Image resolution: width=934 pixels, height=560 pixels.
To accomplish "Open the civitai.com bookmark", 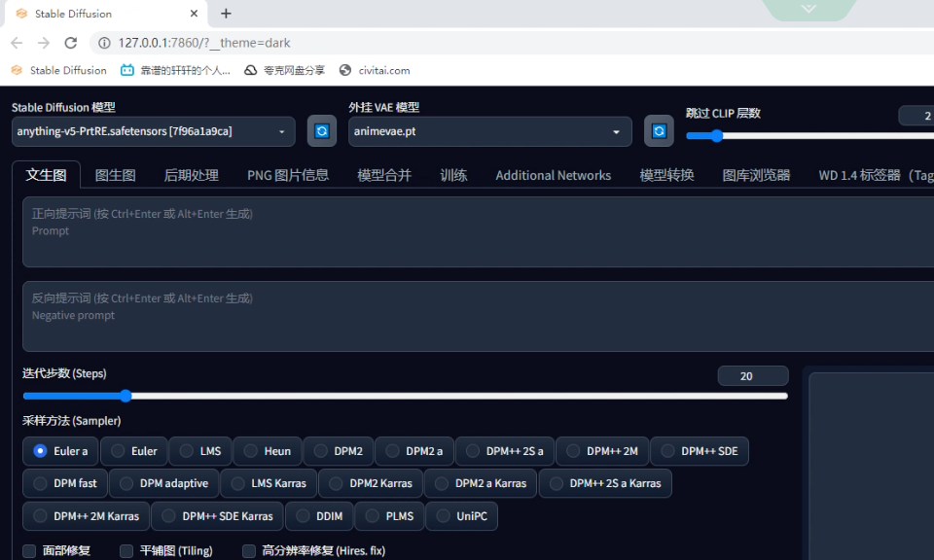I will click(375, 70).
